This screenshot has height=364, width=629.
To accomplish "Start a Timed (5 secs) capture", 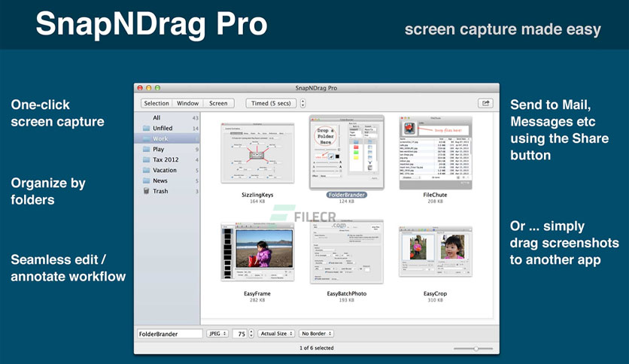I will (x=271, y=103).
